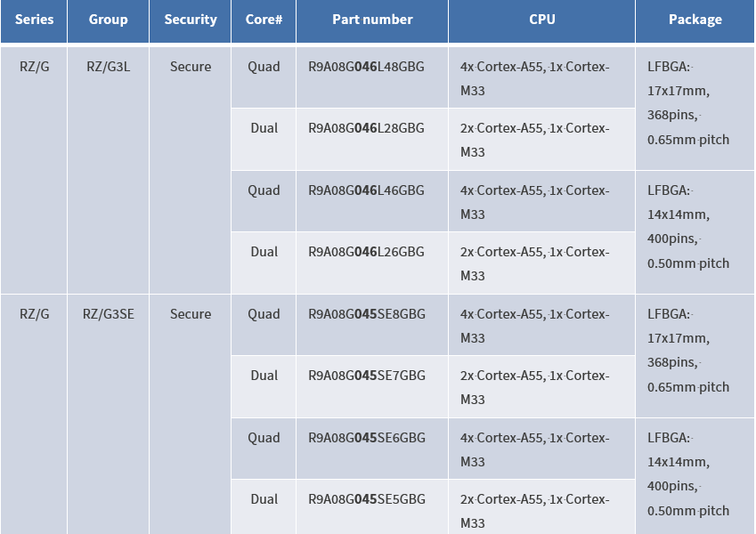Viewport: 756px width, 534px height.
Task: Click the Package column header
Action: pos(695,20)
